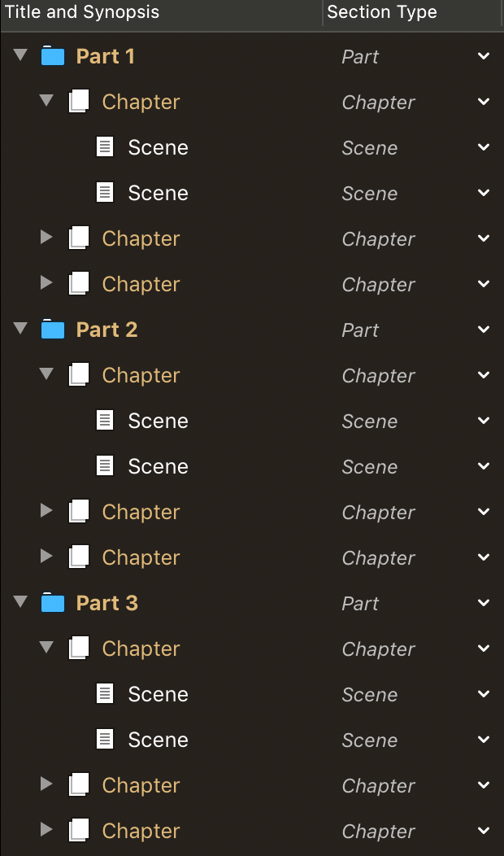The width and height of the screenshot is (504, 856).
Task: Select the Part 3 row title
Action: (106, 603)
